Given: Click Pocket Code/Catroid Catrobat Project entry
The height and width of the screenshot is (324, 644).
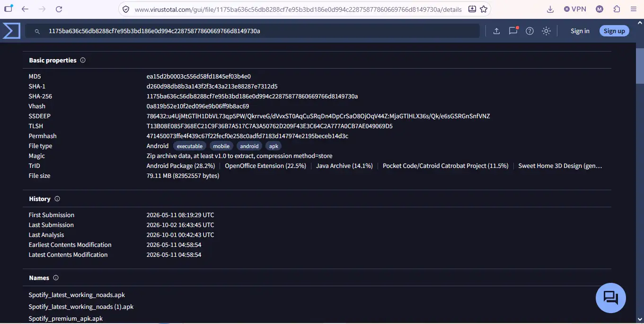Looking at the screenshot, I should point(446,166).
